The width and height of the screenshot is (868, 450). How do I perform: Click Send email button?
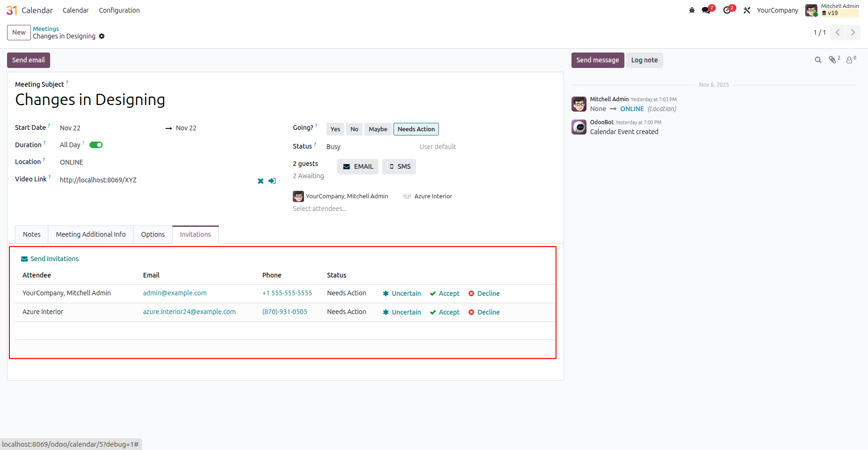(x=29, y=60)
